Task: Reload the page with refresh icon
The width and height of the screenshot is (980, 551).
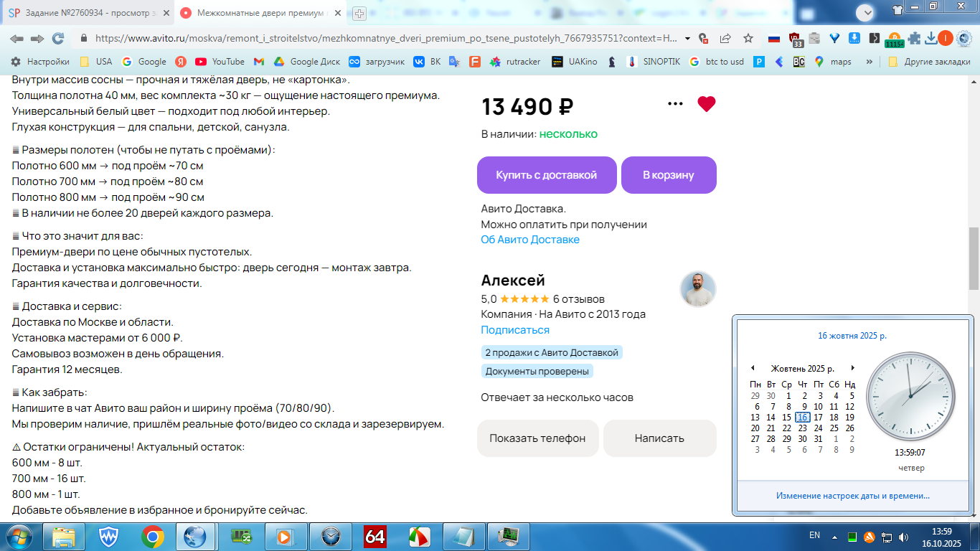Action: [x=58, y=39]
